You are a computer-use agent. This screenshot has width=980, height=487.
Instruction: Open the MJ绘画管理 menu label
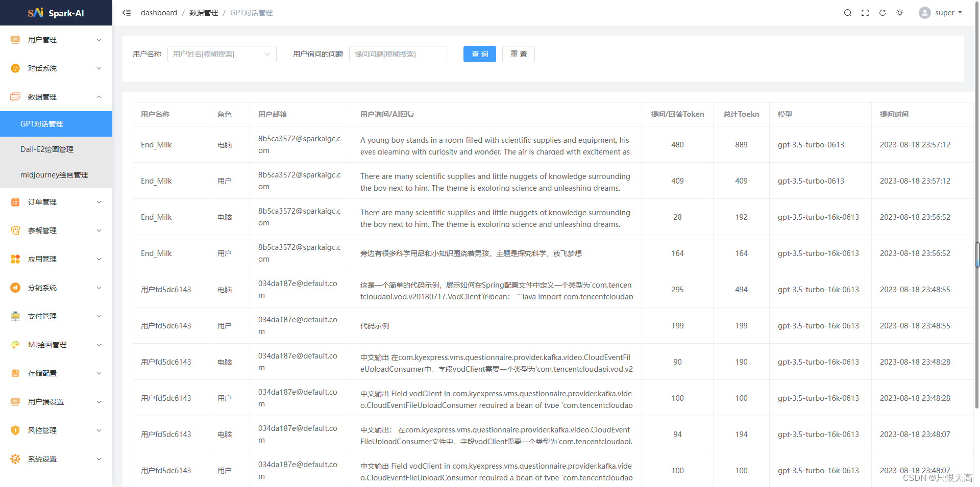pos(47,345)
